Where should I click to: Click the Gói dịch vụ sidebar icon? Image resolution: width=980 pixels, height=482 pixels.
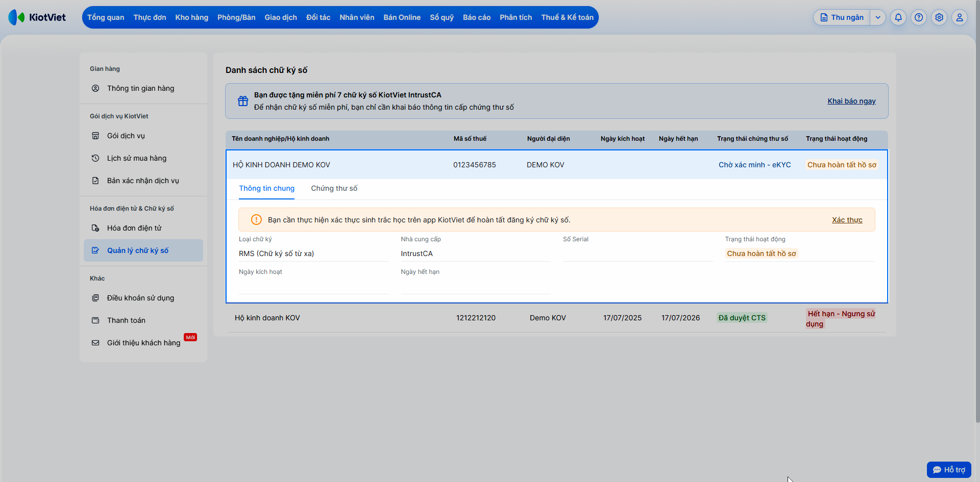(95, 136)
